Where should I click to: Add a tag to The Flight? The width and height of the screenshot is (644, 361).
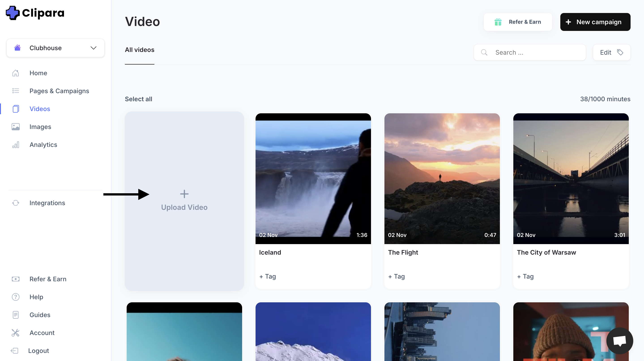(397, 276)
